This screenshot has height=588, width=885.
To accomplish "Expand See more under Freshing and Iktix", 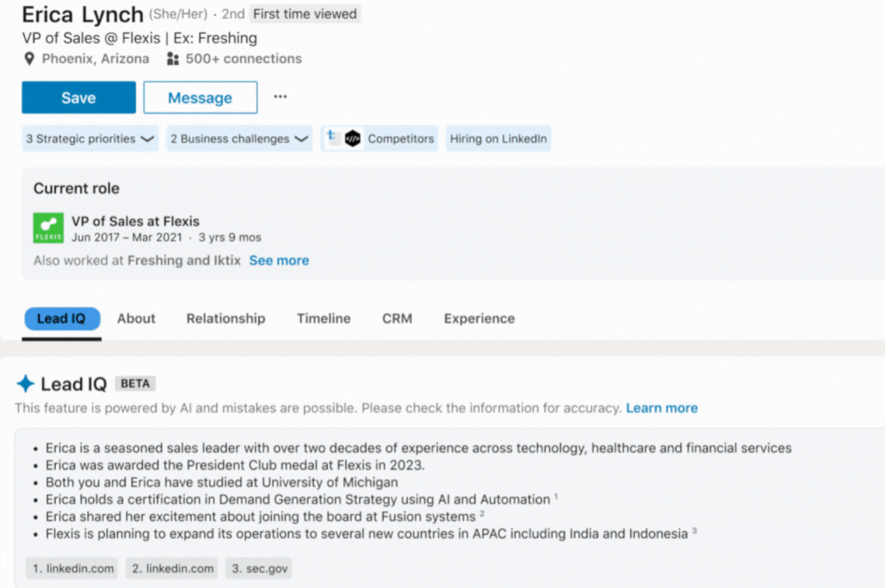I will (278, 260).
